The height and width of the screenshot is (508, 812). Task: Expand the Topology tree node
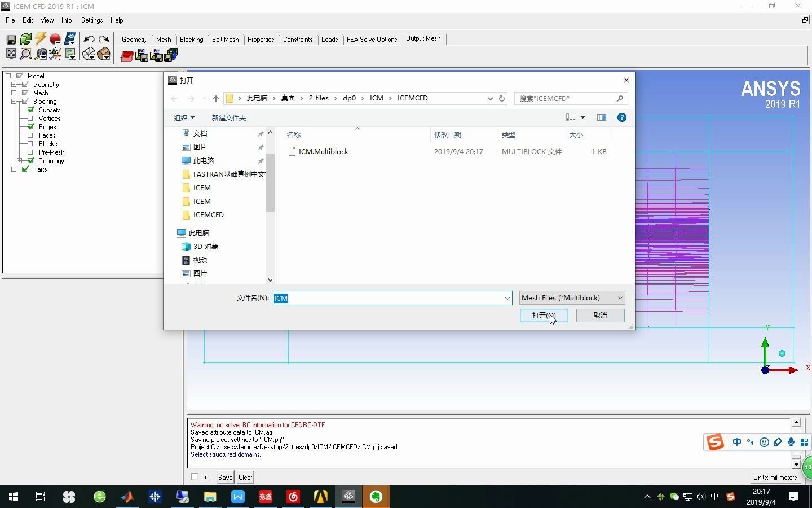pyautogui.click(x=20, y=161)
